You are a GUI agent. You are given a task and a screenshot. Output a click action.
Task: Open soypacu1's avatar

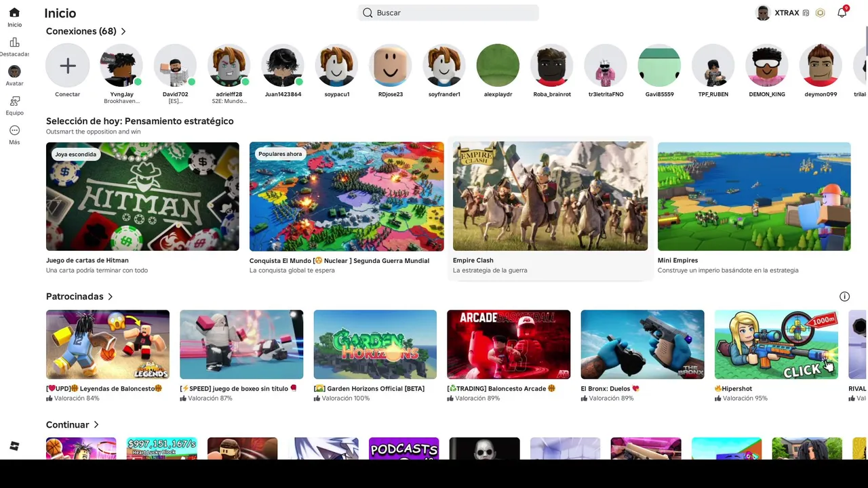336,66
